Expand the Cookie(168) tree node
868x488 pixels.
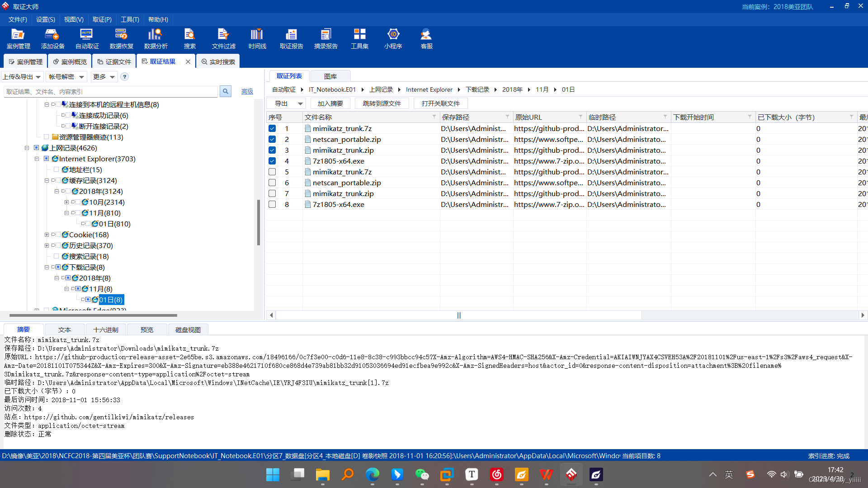(47, 235)
